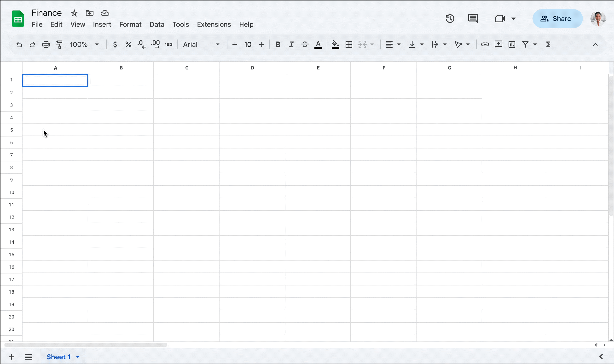Click the insert link icon
This screenshot has width=614, height=364.
point(485,44)
